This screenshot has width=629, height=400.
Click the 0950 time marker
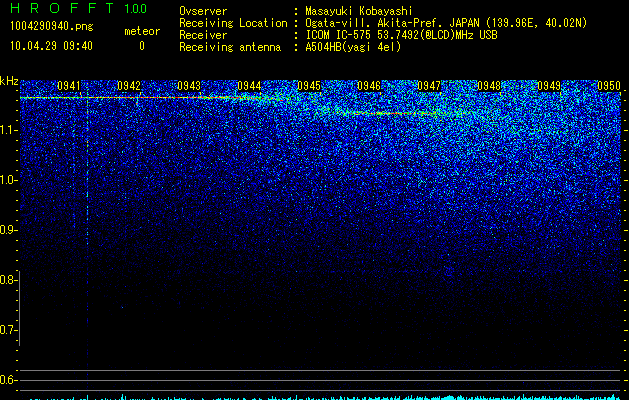click(x=609, y=85)
